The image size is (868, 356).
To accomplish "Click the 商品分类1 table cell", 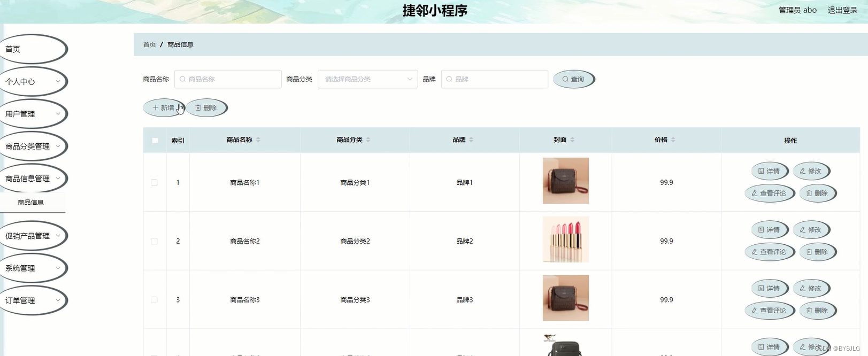I will click(355, 183).
